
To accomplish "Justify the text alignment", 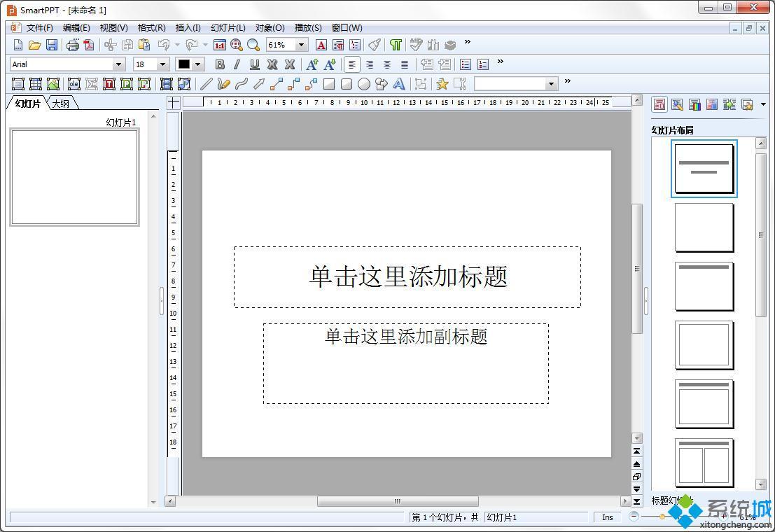I will [405, 64].
